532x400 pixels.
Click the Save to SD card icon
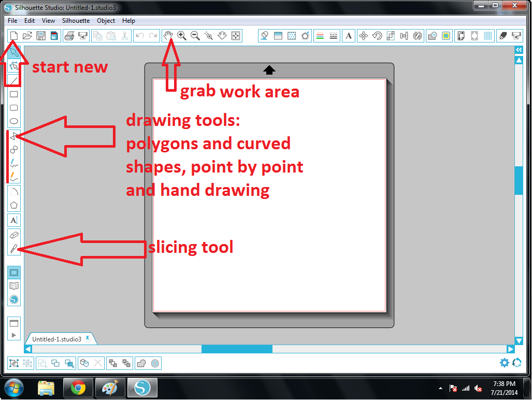54,36
